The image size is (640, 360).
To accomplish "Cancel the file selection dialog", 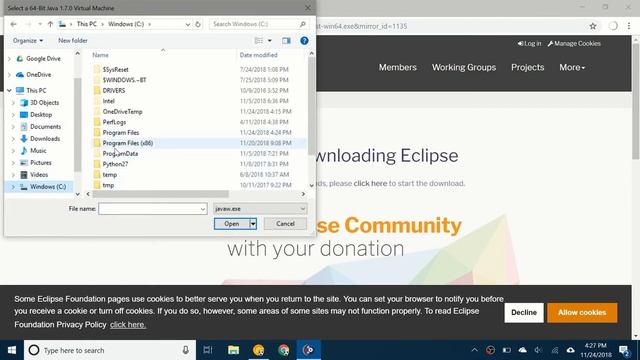I will point(285,224).
